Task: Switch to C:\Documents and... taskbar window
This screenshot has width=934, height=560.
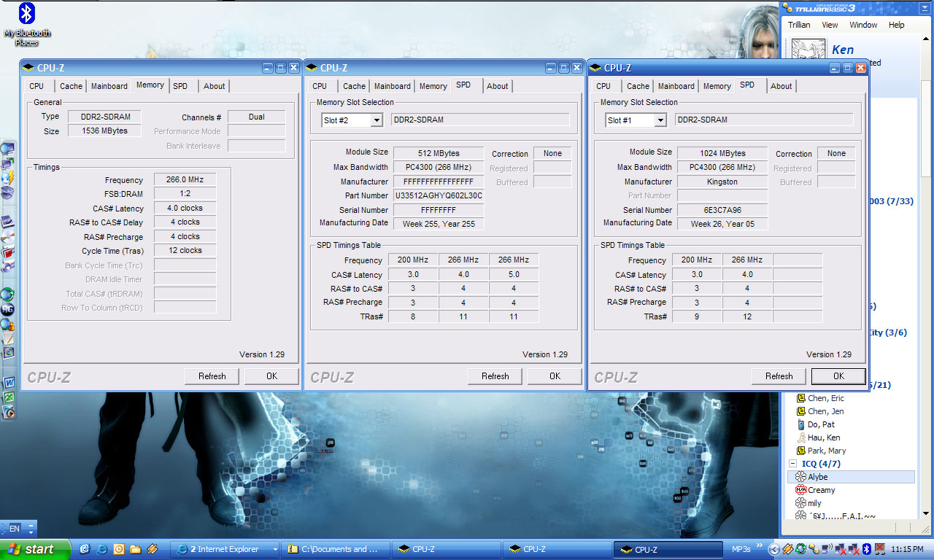Action: 336,549
